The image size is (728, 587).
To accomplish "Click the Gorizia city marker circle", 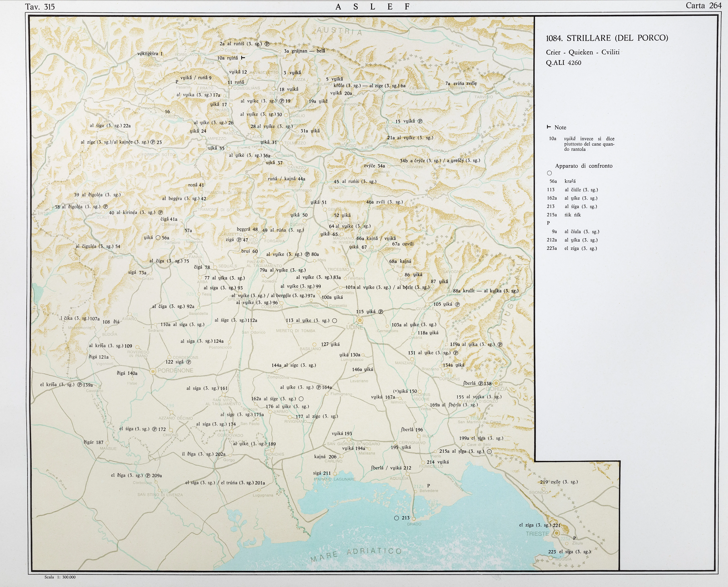I will pyautogui.click(x=496, y=383).
